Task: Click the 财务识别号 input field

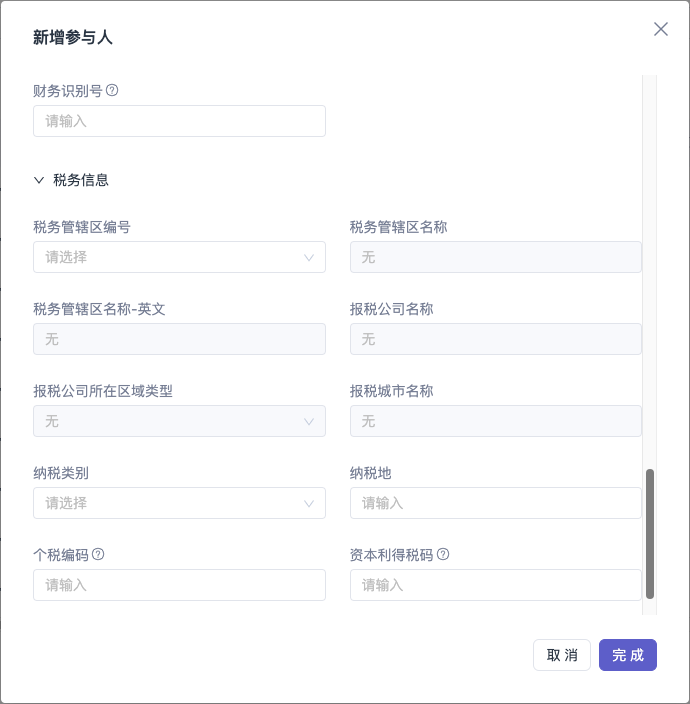Action: click(x=179, y=121)
